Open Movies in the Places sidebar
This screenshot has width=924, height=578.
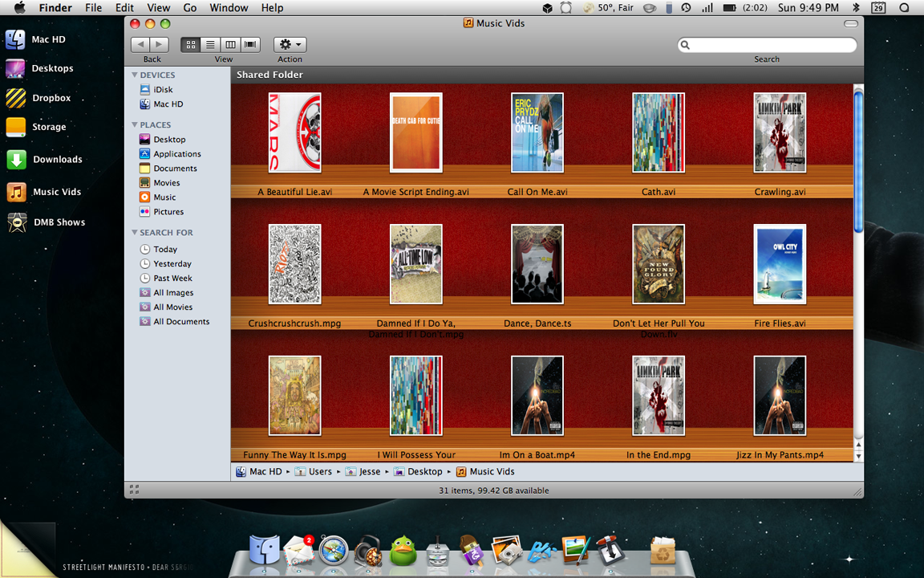pyautogui.click(x=160, y=183)
